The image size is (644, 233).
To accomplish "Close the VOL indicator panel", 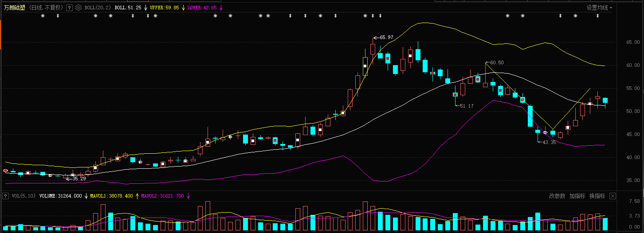I will pos(613,196).
